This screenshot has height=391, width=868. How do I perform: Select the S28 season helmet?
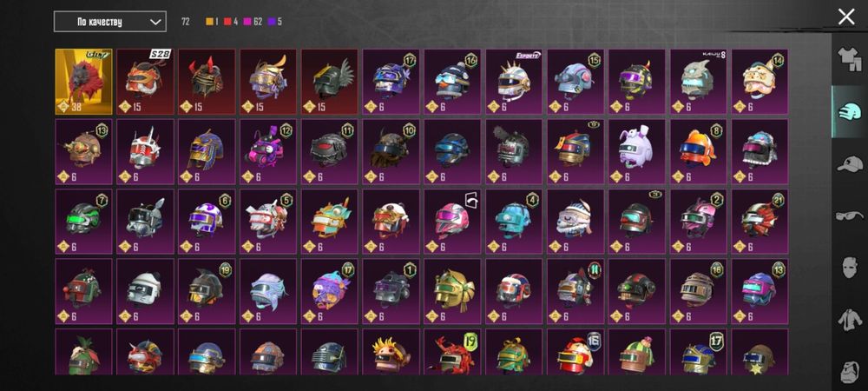pos(145,82)
